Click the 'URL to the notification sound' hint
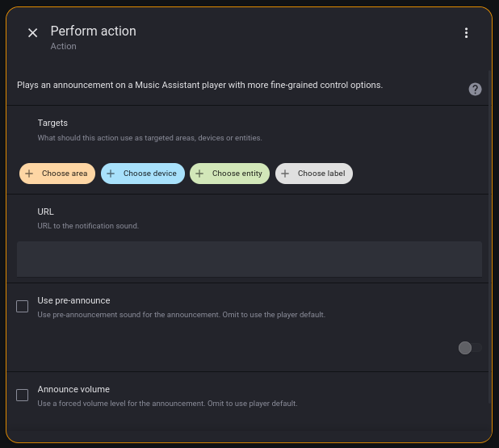This screenshot has height=448, width=499. [88, 226]
